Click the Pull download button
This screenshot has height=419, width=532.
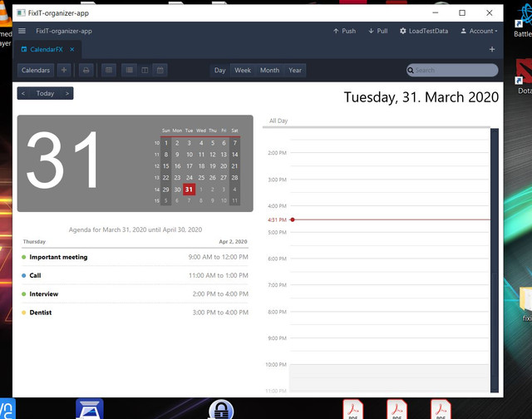[x=378, y=31]
